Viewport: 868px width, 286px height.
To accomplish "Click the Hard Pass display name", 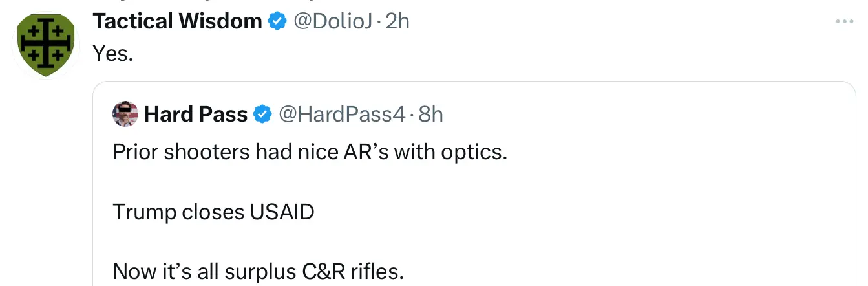I will 195,115.
